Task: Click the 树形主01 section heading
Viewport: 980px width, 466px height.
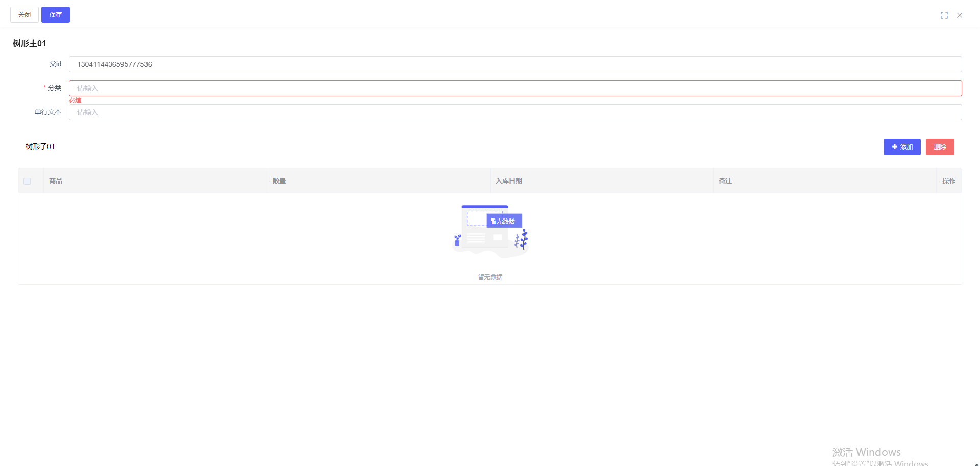Action: [x=29, y=43]
